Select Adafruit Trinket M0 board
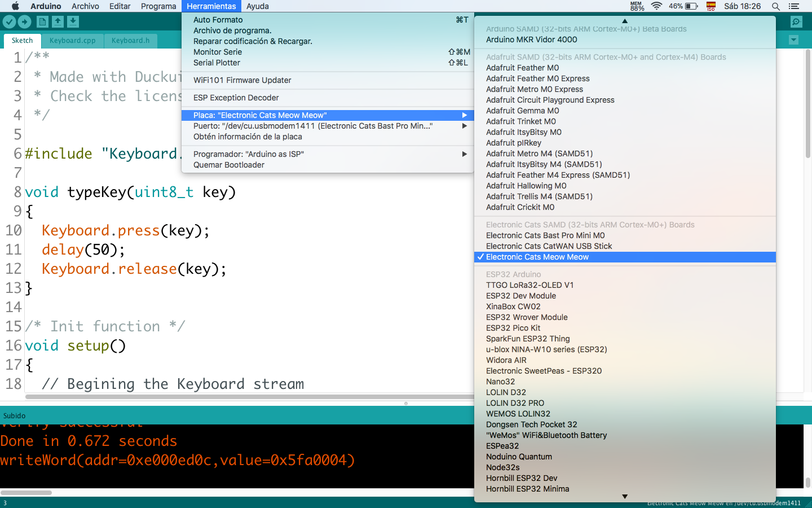 625,121
